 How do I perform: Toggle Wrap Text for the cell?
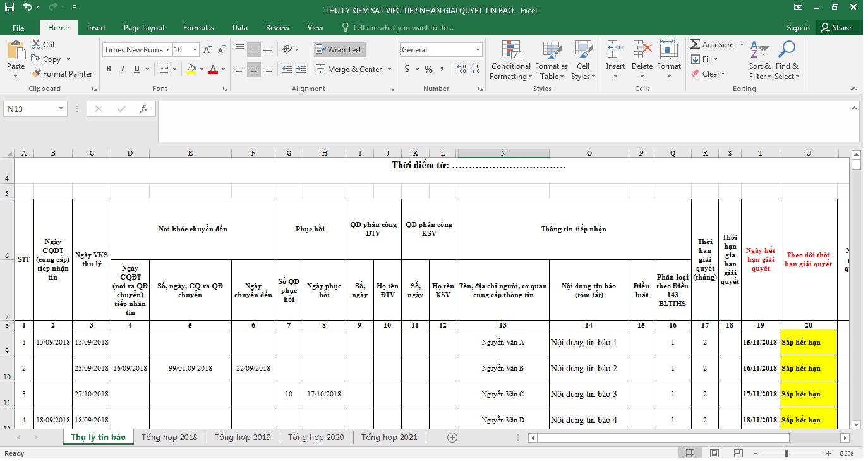click(x=339, y=50)
